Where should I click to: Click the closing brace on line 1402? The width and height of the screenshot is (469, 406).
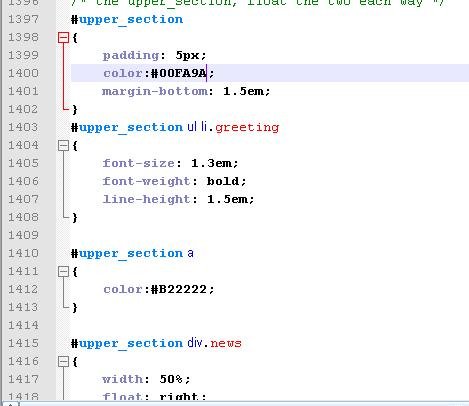[x=75, y=109]
